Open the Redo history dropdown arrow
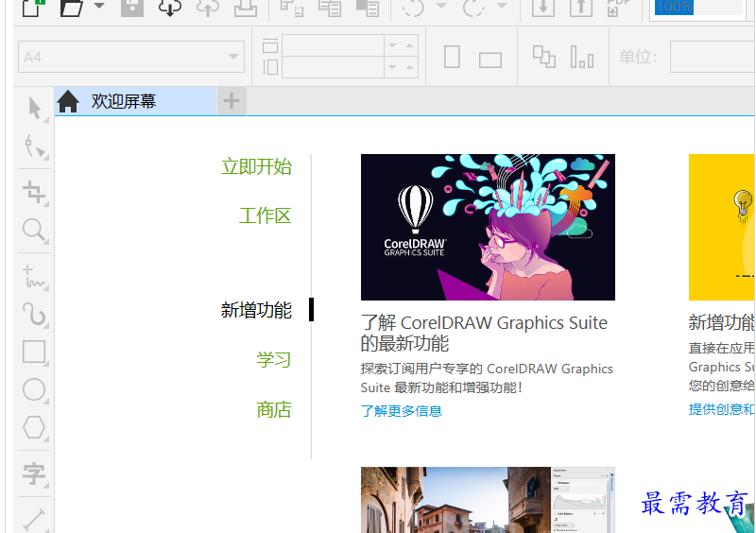The width and height of the screenshot is (756, 533). click(502, 6)
